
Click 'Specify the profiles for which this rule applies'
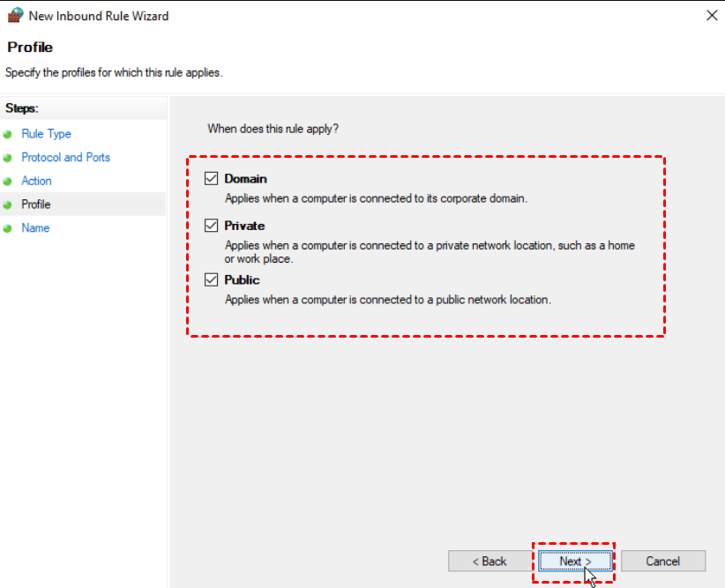pyautogui.click(x=114, y=73)
